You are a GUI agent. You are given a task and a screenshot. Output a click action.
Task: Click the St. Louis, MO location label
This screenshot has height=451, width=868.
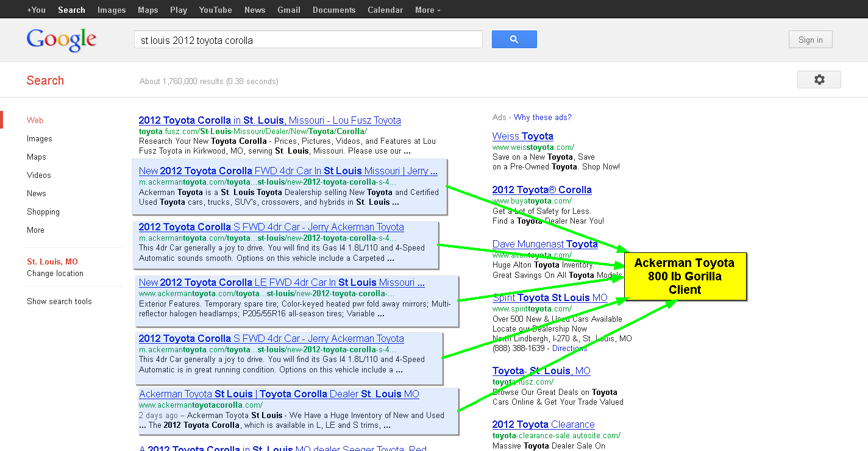tap(52, 261)
